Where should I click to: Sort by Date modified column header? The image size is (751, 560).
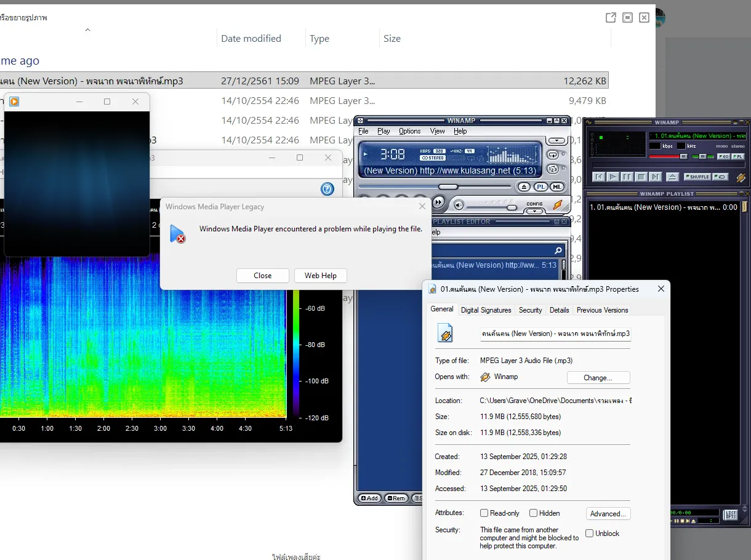tap(251, 38)
